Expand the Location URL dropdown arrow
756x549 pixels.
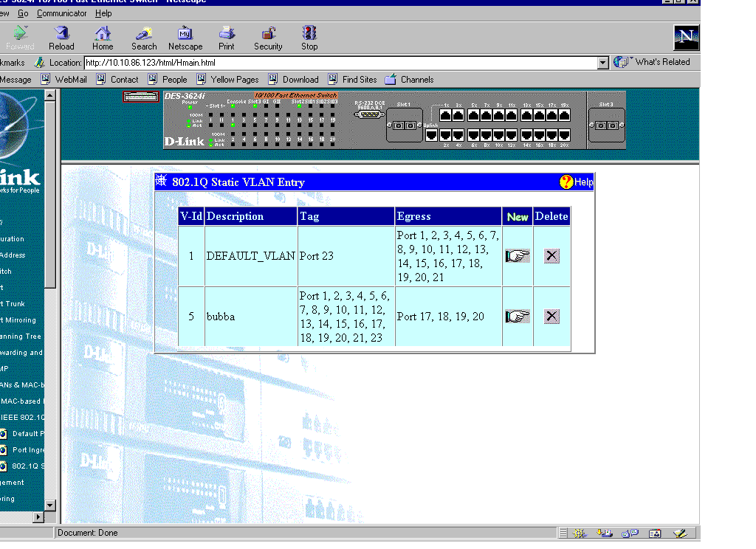tap(602, 63)
